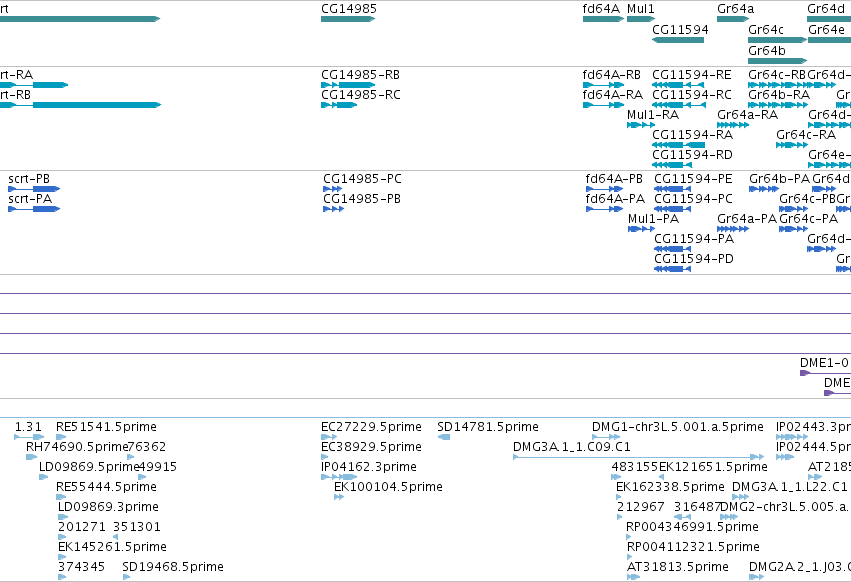Screen dimensions: 851x582
Task: Click the Gr64b-PA protein label
Action: click(779, 179)
